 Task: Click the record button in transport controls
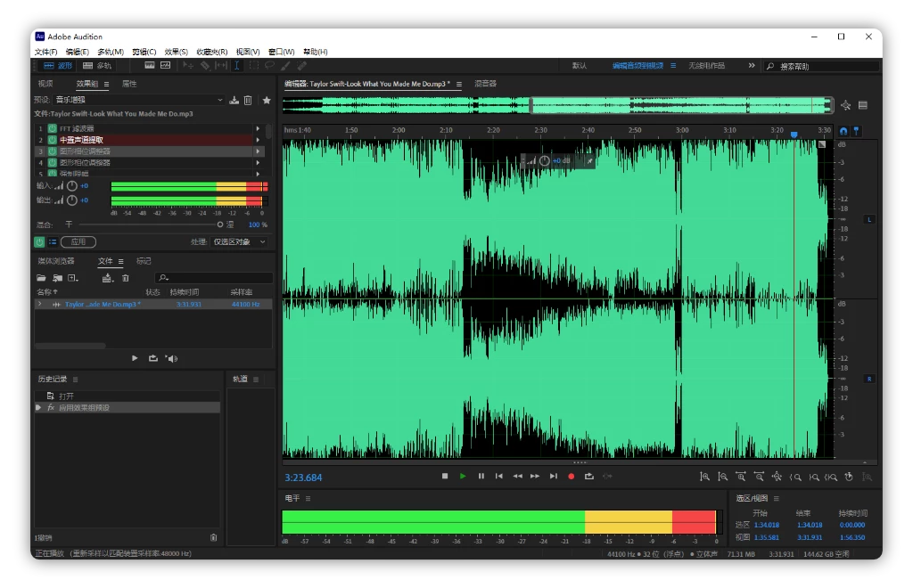[x=572, y=477]
